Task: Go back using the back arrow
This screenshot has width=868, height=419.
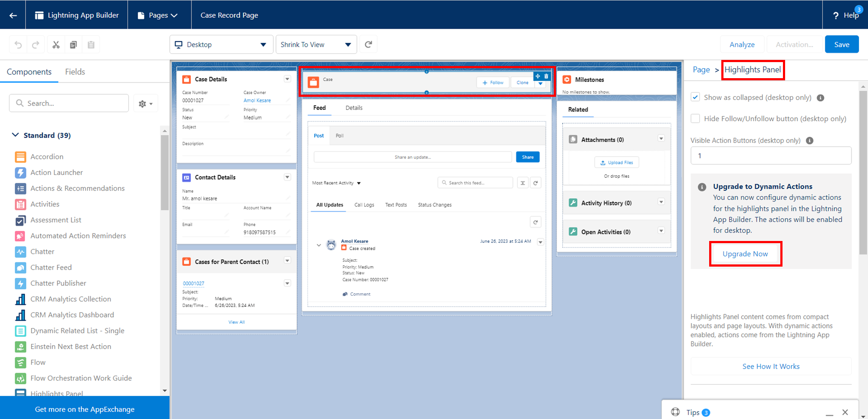Action: tap(13, 15)
